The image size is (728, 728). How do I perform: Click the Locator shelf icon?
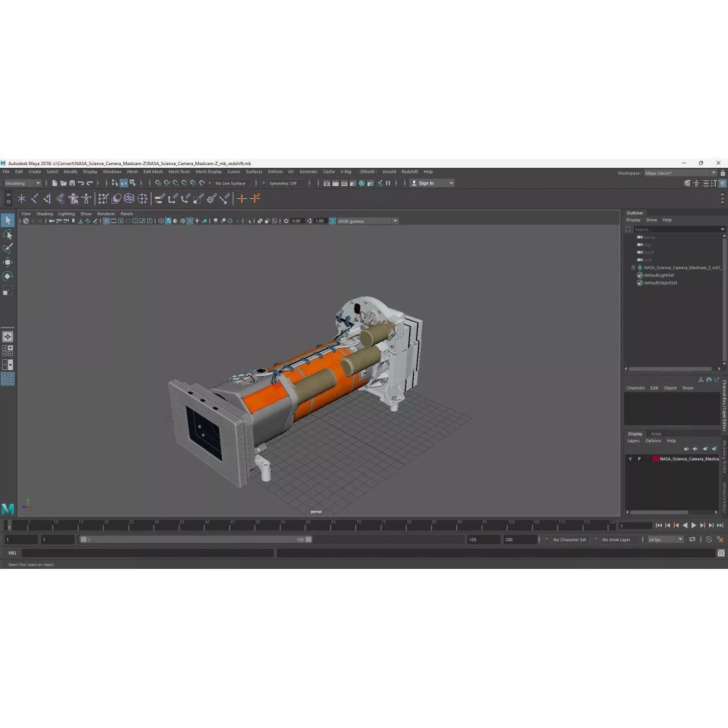pyautogui.click(x=22, y=199)
